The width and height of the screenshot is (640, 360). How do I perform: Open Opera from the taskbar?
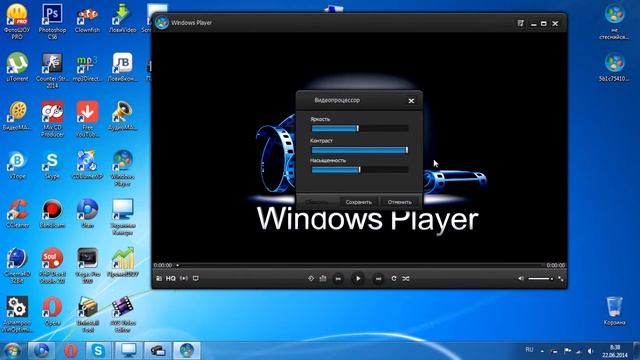tap(70, 351)
